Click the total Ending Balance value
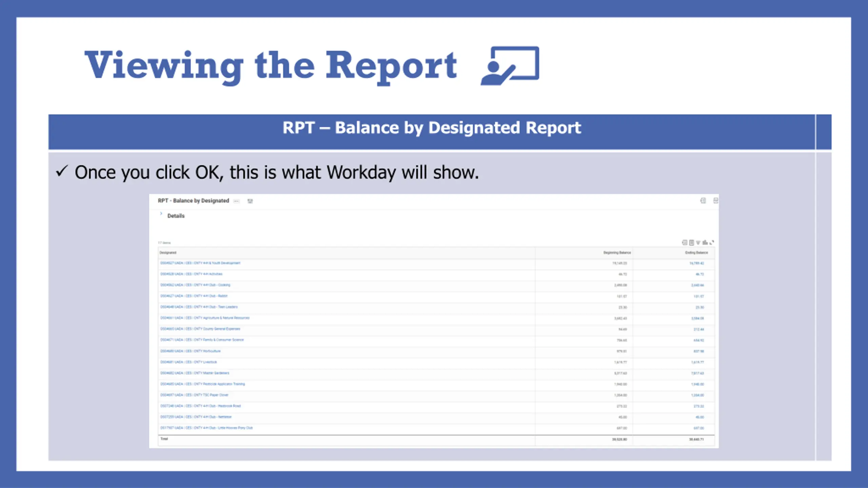The image size is (868, 488). (696, 440)
